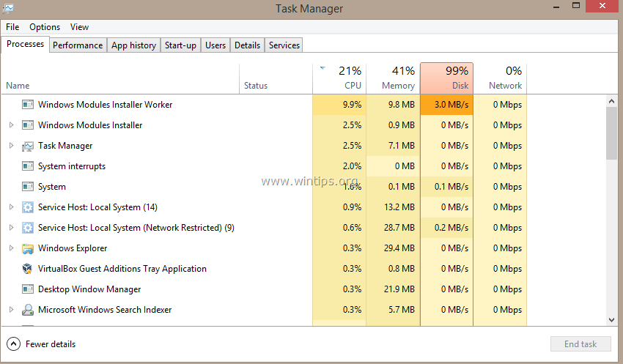Click the 0.1 MB/s disk cell
The width and height of the screenshot is (623, 364).
[446, 187]
